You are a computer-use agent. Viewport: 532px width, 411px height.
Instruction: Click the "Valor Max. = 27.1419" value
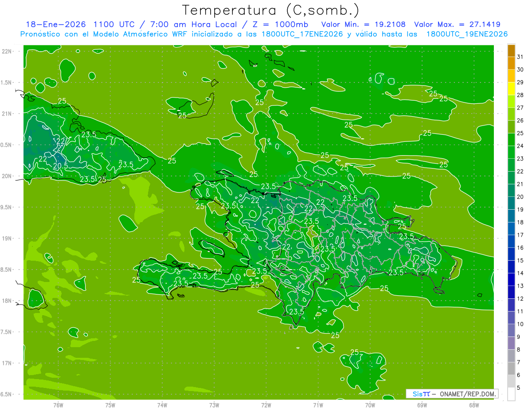tap(458, 24)
